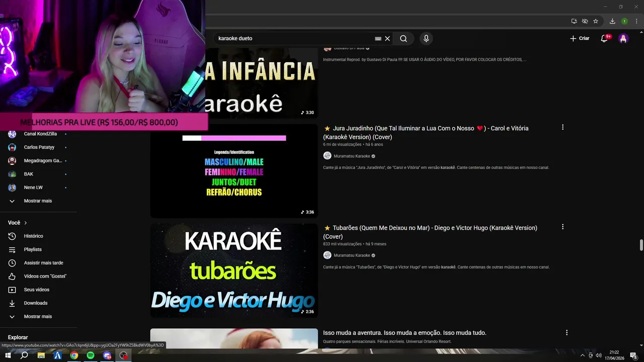Click the crossed-eye tracking protection icon
644x362 pixels.
pos(585,21)
